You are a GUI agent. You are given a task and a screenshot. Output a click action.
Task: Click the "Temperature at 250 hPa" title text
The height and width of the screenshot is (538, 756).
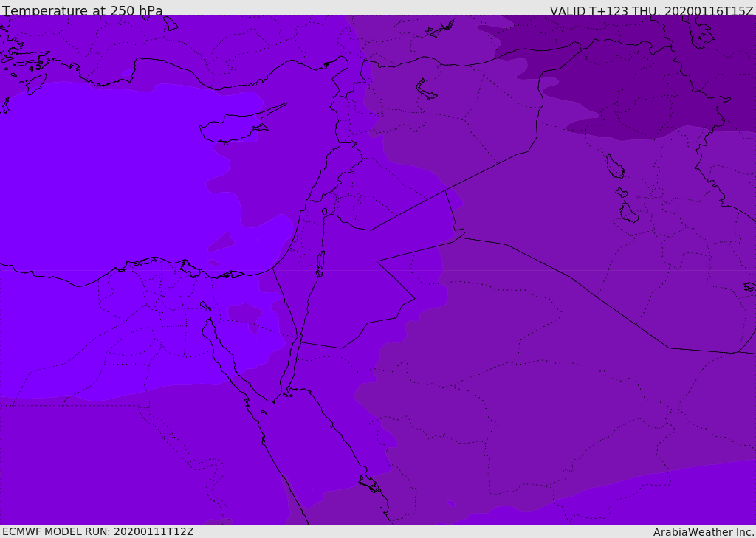point(83,10)
